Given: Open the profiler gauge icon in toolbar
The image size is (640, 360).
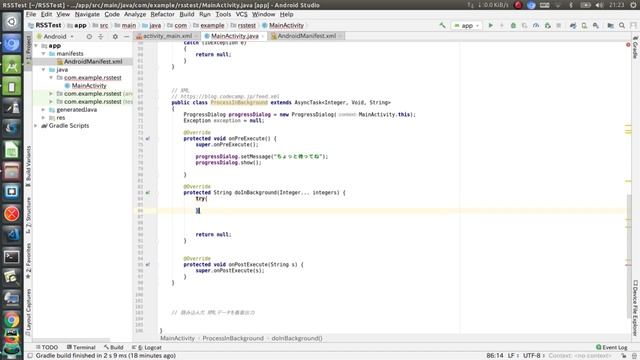Looking at the screenshot, I should click(536, 25).
